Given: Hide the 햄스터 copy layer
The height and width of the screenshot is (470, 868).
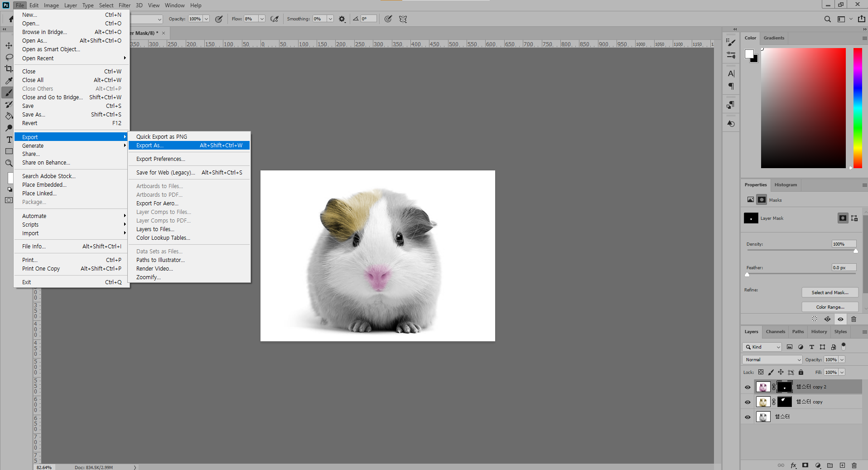Looking at the screenshot, I should (747, 402).
